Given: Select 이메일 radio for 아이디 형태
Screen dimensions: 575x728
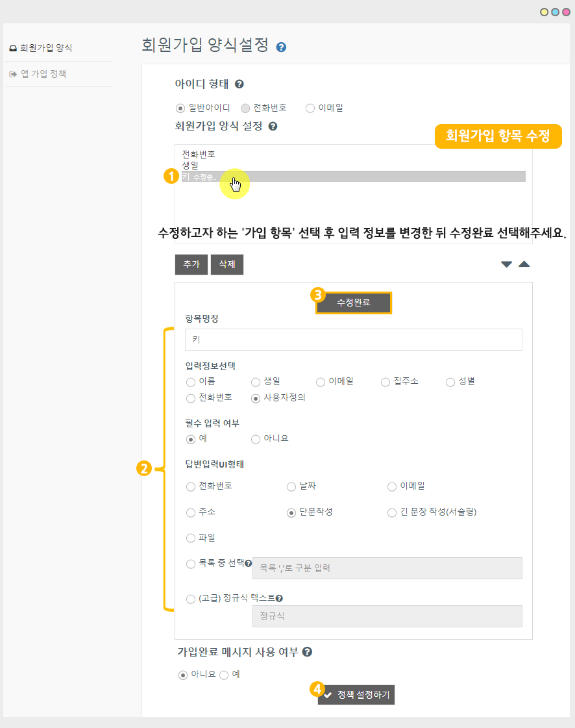Looking at the screenshot, I should pyautogui.click(x=310, y=108).
